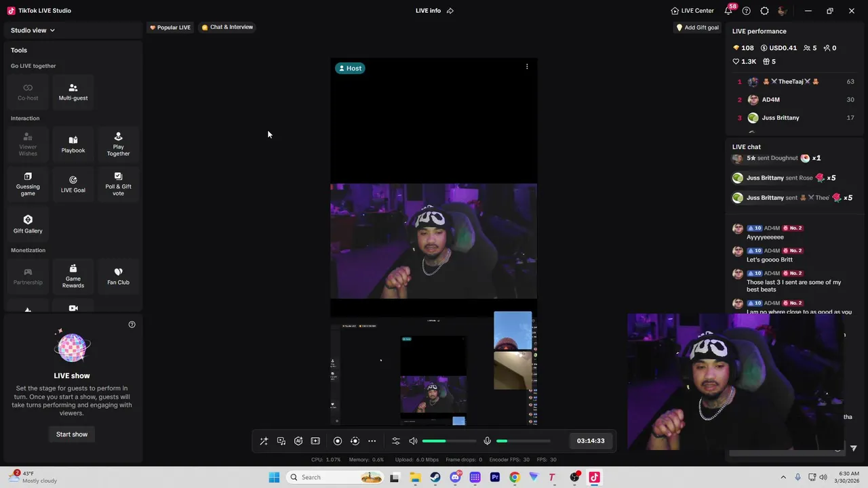Image resolution: width=868 pixels, height=488 pixels.
Task: Click the viewers count of 5
Action: (810, 48)
